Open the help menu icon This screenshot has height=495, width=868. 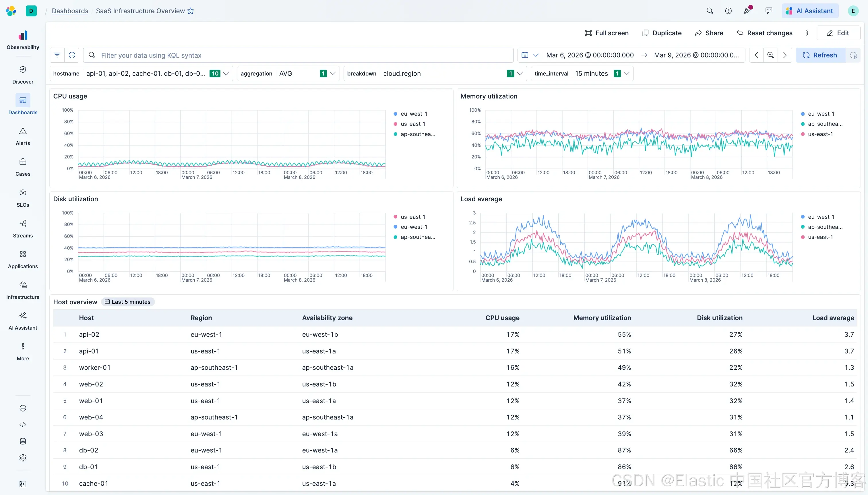(728, 11)
